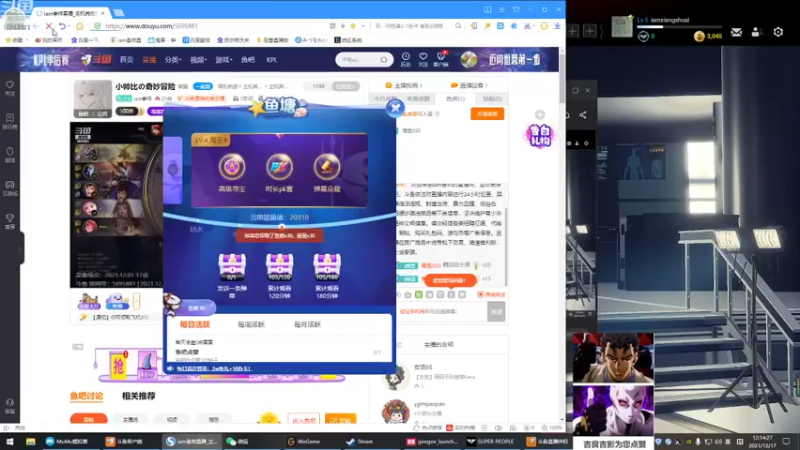Image resolution: width=800 pixels, height=450 pixels.
Task: Select the 鱼吧讨论 tab
Action: [x=87, y=396]
